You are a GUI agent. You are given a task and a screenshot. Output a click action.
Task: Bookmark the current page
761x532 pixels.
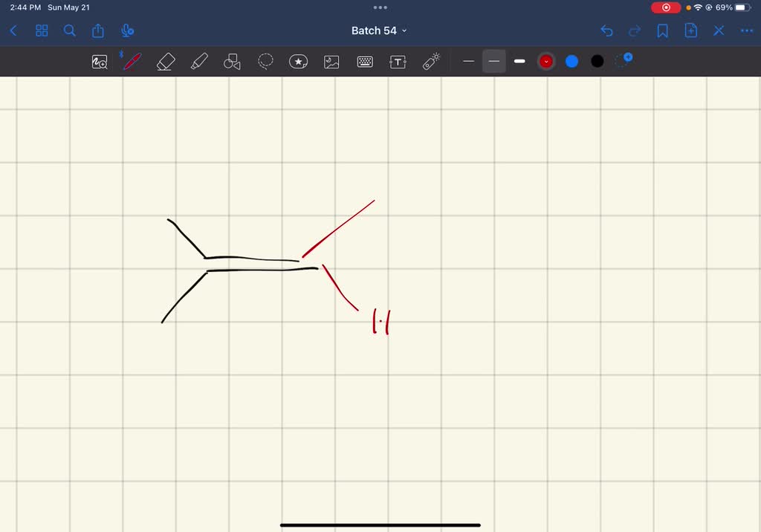[x=662, y=30]
